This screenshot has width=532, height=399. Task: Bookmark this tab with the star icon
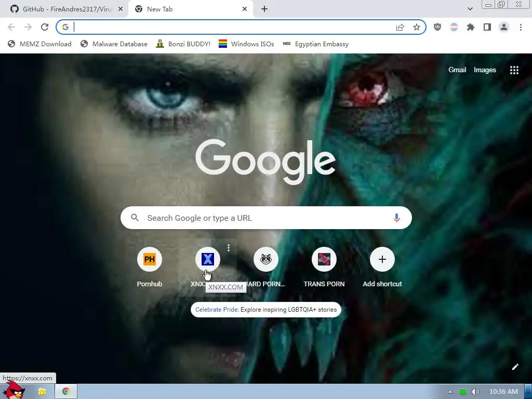(x=417, y=27)
